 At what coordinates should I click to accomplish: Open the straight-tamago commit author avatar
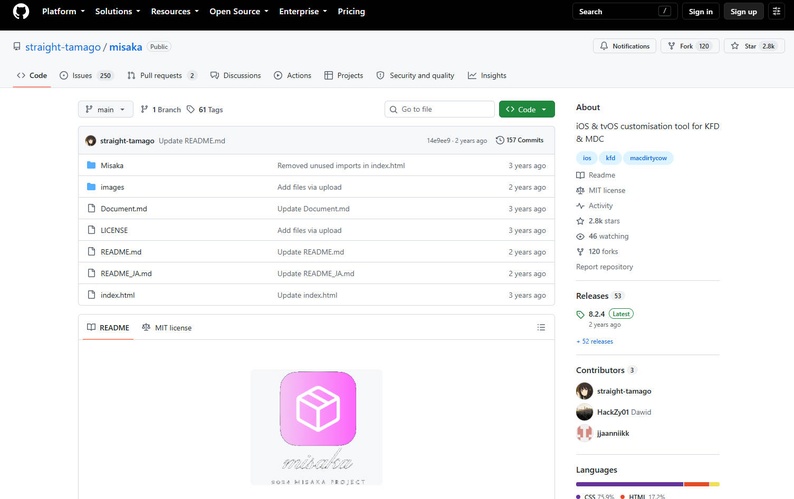[x=91, y=141]
